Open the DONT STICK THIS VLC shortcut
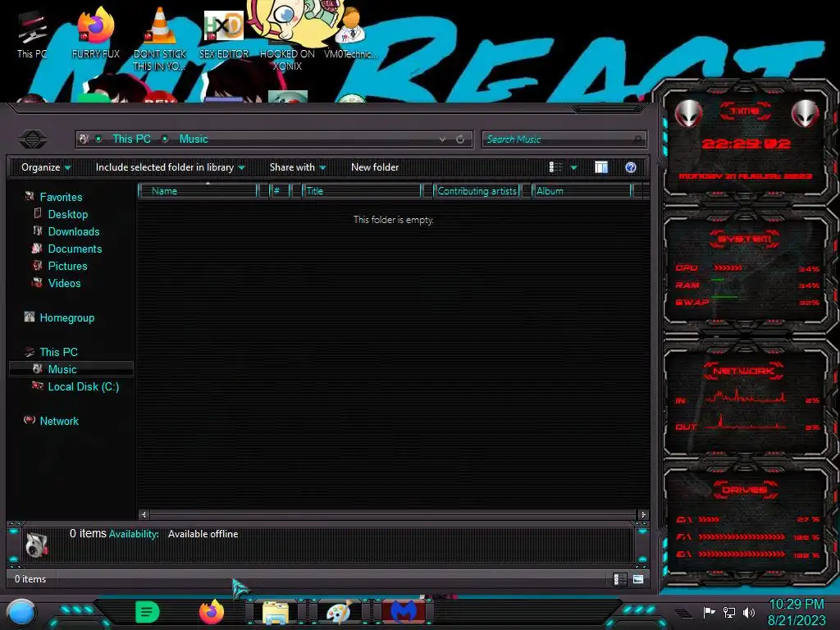Image resolution: width=840 pixels, height=630 pixels. pyautogui.click(x=160, y=39)
